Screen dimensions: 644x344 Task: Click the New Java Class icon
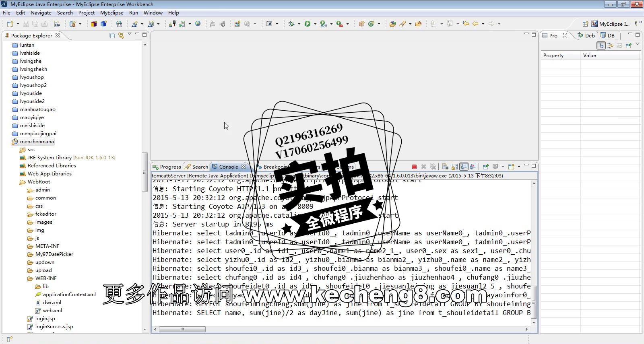point(371,24)
